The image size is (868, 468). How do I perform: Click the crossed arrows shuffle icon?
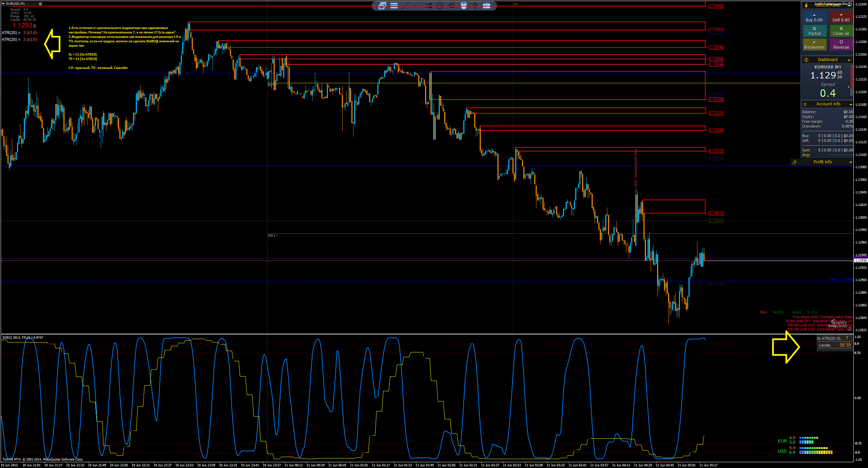(x=429, y=6)
